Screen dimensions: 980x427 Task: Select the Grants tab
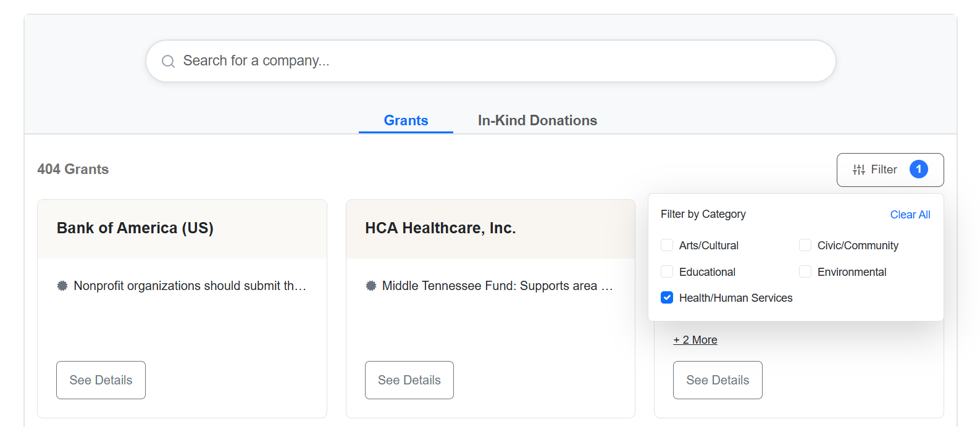[405, 120]
